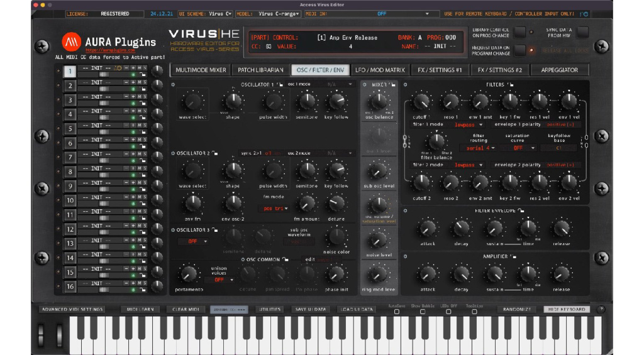Image resolution: width=644 pixels, height=355 pixels.
Task: Click the help question mark button
Action: [x=601, y=309]
